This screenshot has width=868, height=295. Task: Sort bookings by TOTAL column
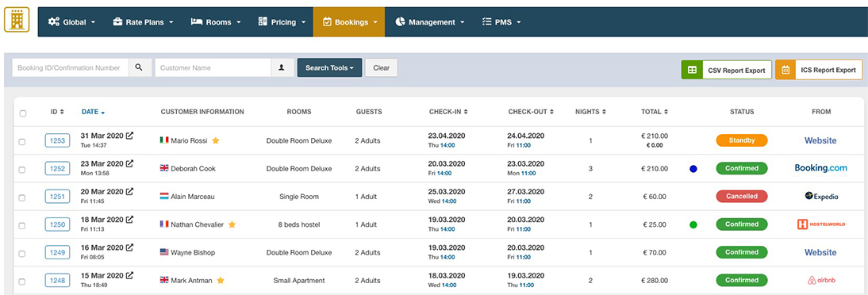[x=655, y=112]
